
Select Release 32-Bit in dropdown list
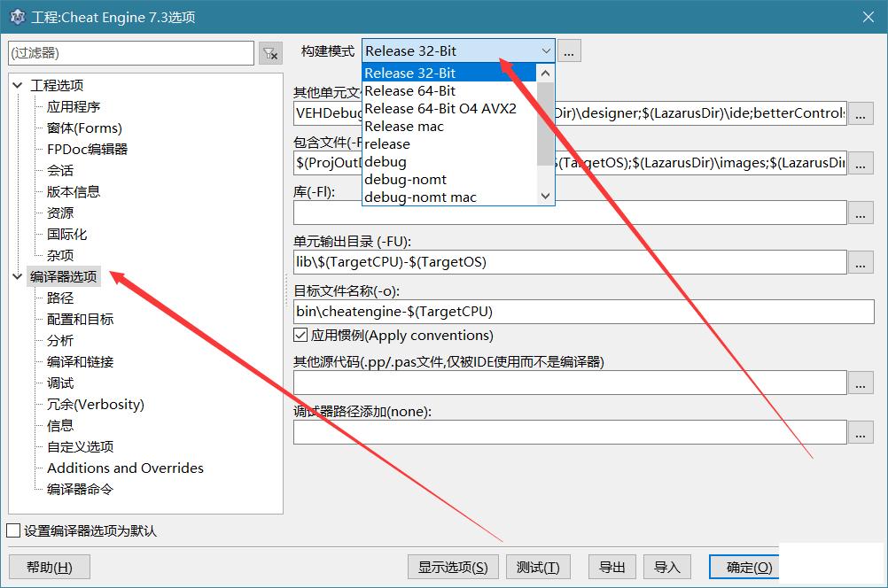pyautogui.click(x=449, y=73)
